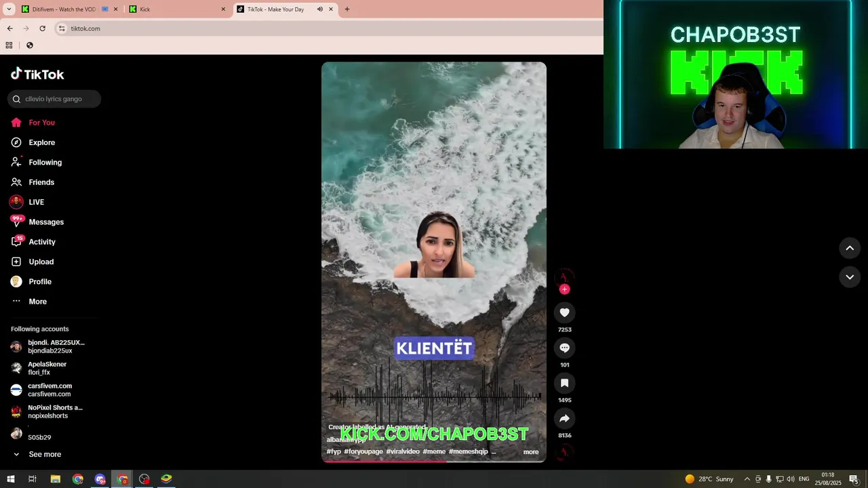Switch the ENG input language
Viewport: 868px width, 488px height.
coord(804,479)
